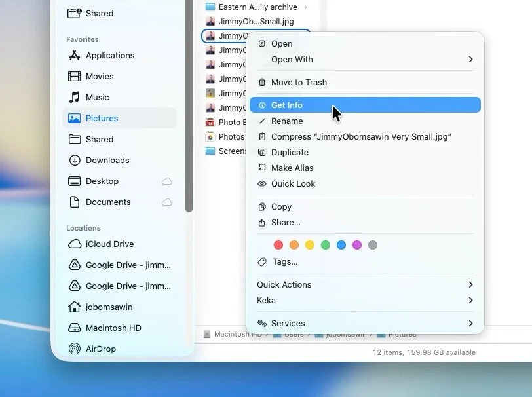The image size is (532, 397).
Task: Select the Pictures sidebar icon
Action: tap(74, 118)
